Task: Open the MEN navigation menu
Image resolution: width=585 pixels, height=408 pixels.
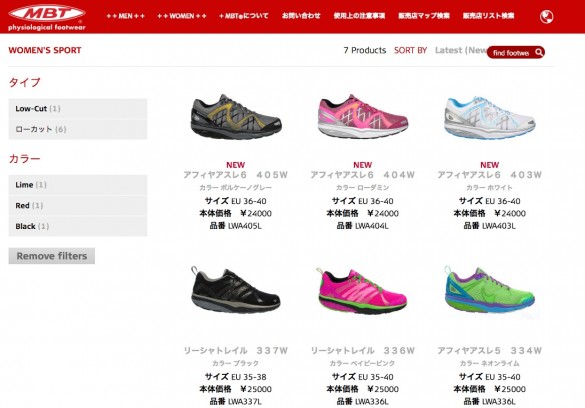Action: click(x=125, y=16)
